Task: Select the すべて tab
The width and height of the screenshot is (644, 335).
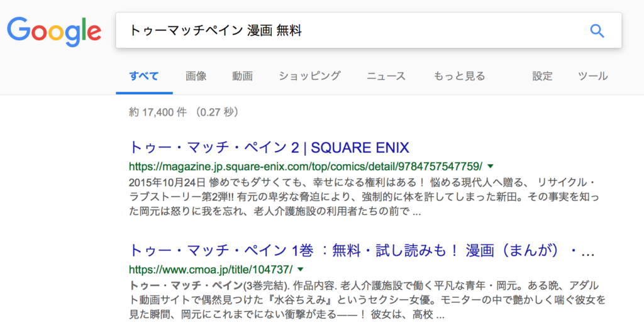Action: tap(144, 76)
